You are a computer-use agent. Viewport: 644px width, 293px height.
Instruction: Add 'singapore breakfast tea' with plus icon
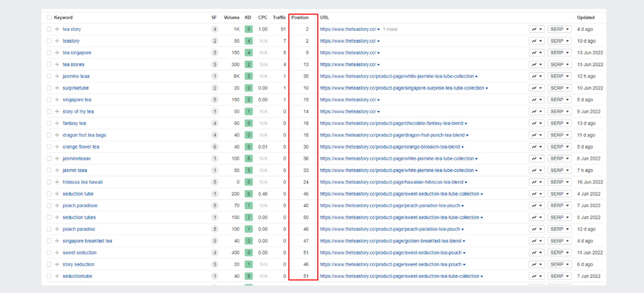coord(57,241)
